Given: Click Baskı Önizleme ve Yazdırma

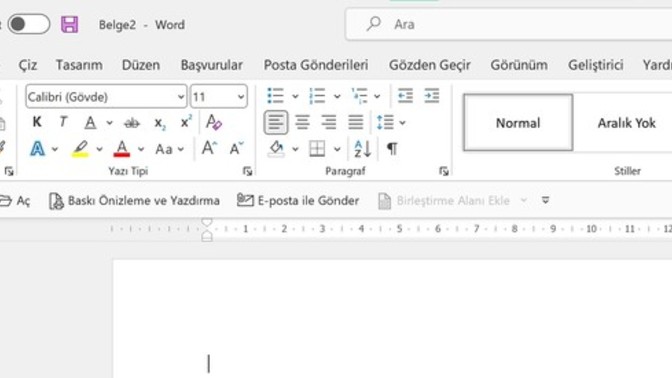Looking at the screenshot, I should tap(134, 201).
